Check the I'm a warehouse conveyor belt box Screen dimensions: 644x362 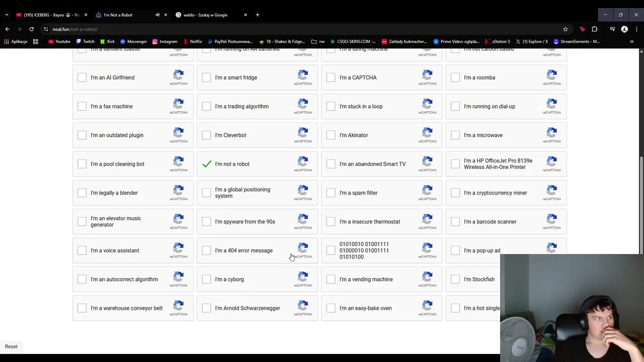pos(82,308)
